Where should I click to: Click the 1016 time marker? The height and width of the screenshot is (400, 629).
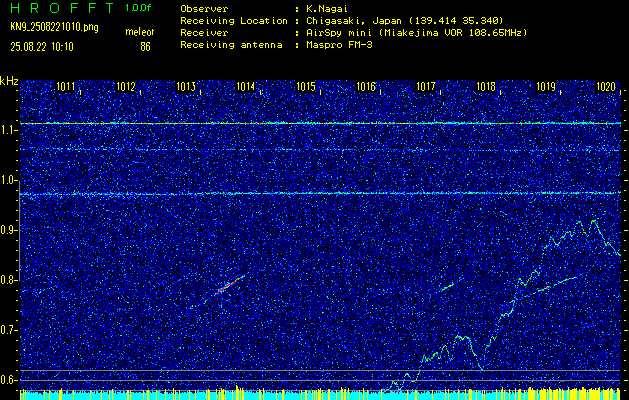point(366,87)
